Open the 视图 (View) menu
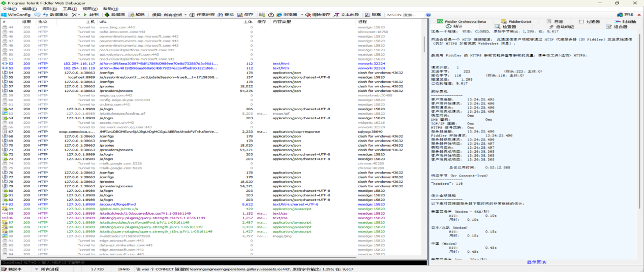The height and width of the screenshot is (272, 644). click(89, 9)
